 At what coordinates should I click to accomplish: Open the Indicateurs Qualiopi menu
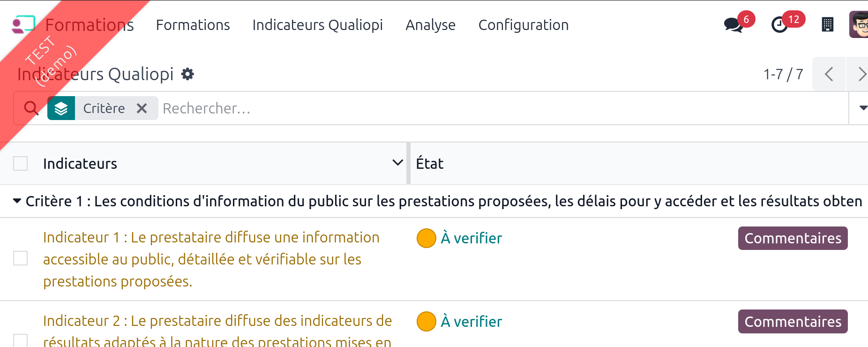318,25
